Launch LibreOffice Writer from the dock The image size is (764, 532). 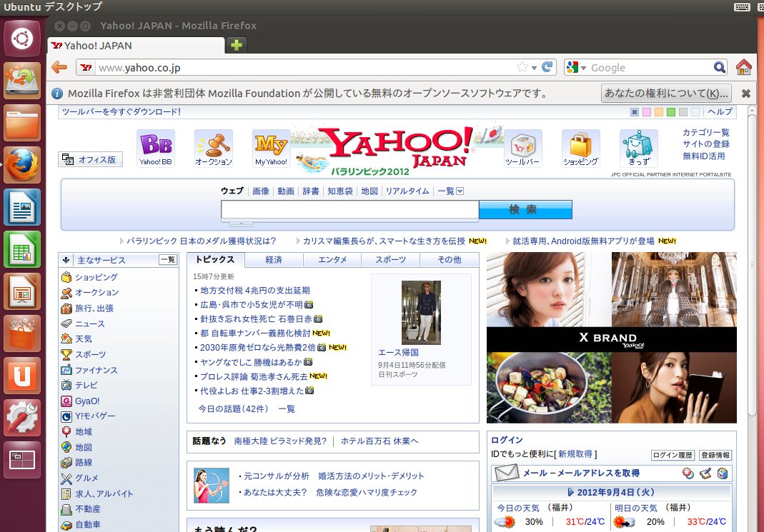pyautogui.click(x=22, y=207)
